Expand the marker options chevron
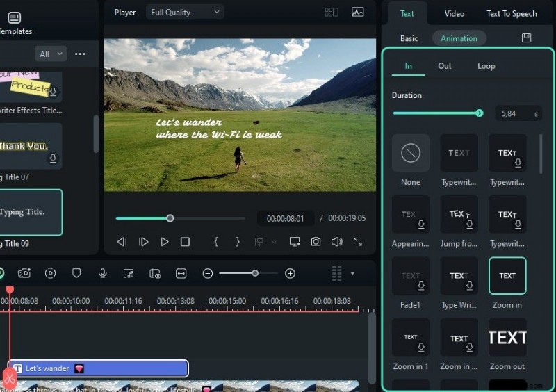The width and height of the screenshot is (556, 392). tap(274, 242)
